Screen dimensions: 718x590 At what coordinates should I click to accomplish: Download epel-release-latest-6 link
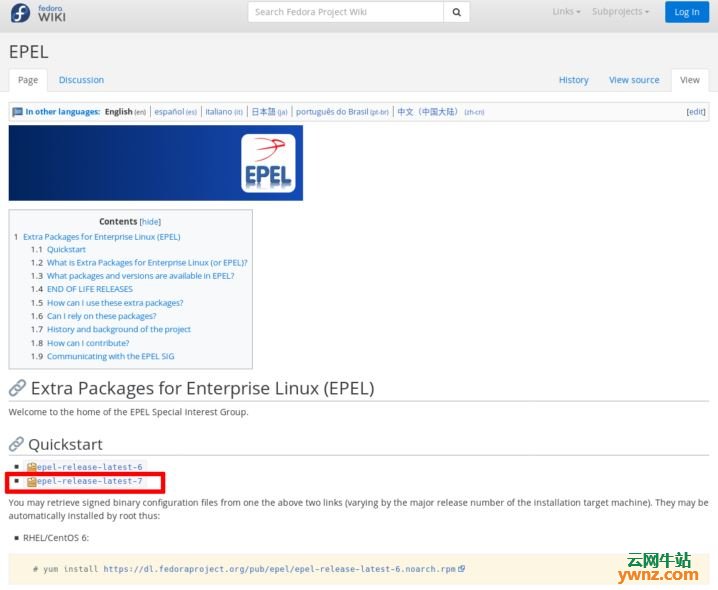(x=89, y=467)
